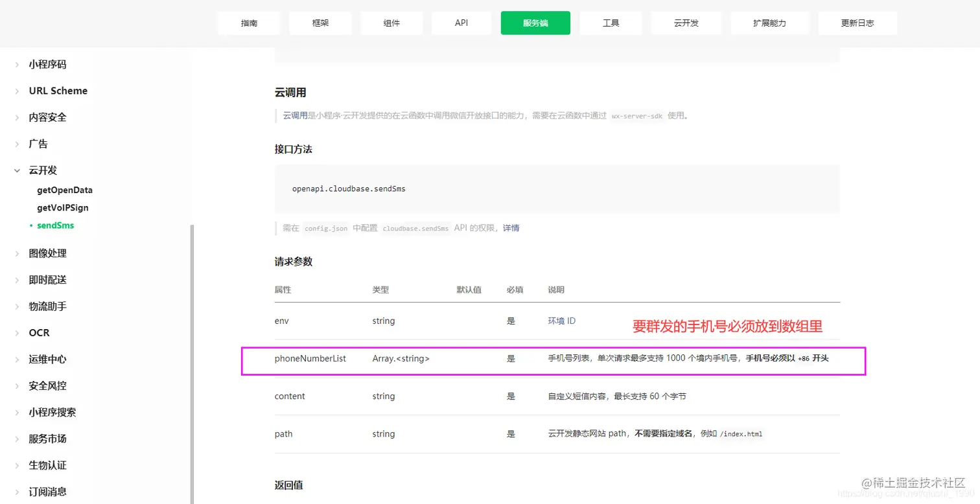Click the 返回值 heading

[x=289, y=485]
